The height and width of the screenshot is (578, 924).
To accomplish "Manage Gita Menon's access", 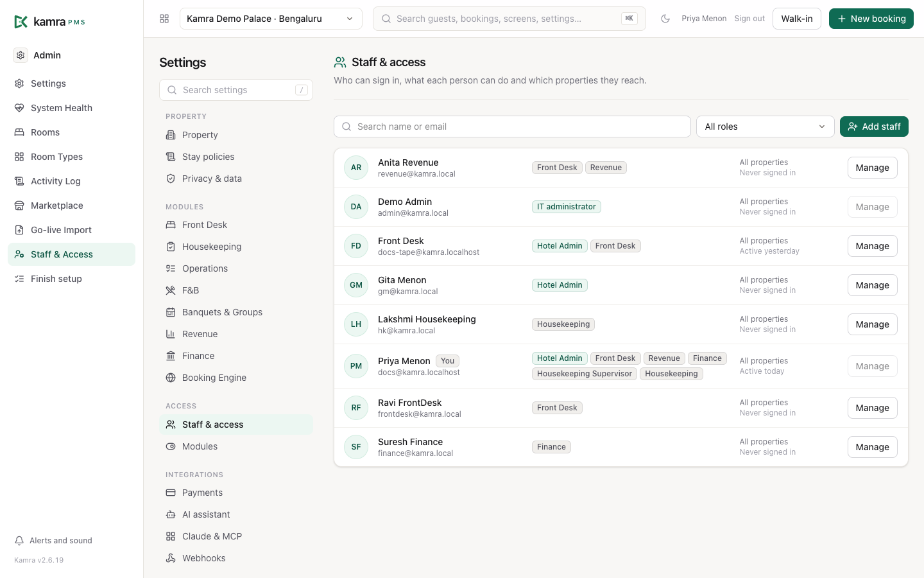I will click(x=873, y=285).
